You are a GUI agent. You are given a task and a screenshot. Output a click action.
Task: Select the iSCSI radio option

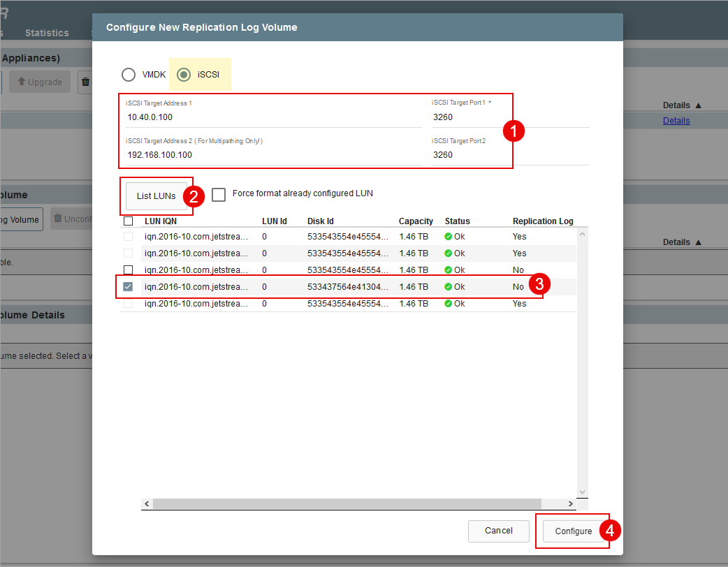(184, 75)
